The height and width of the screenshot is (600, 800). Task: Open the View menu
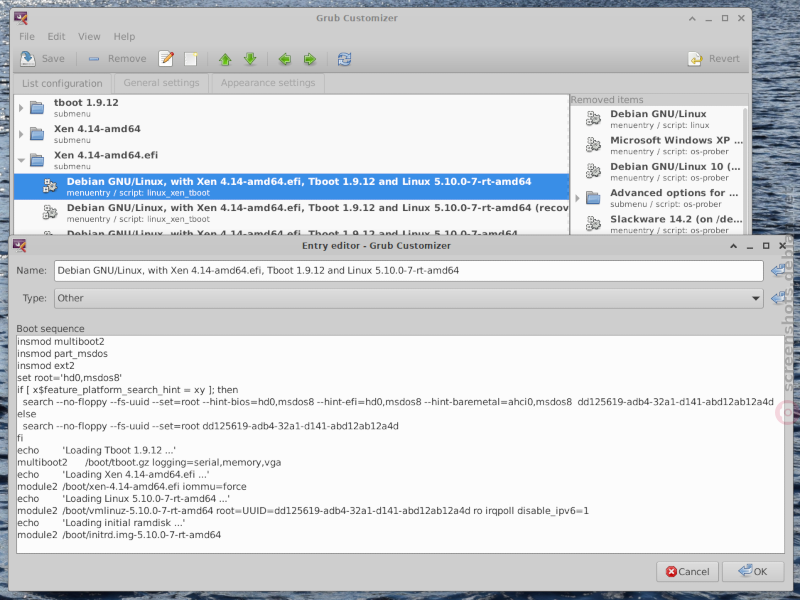(x=89, y=36)
